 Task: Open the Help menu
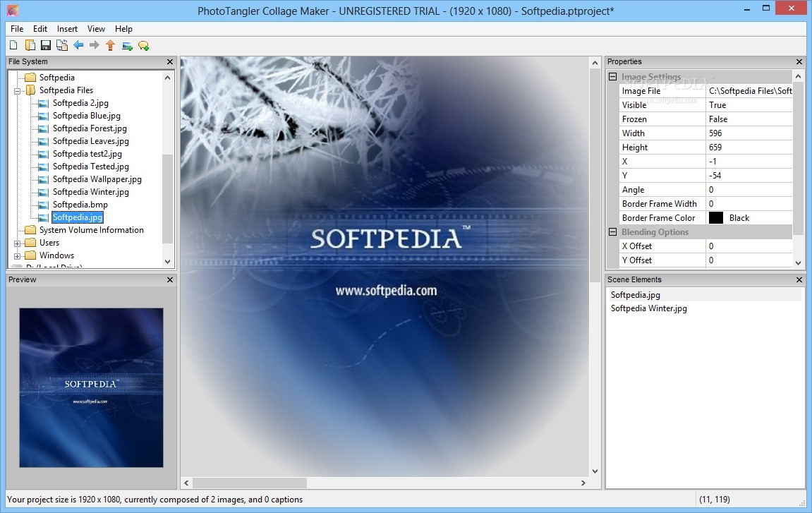point(123,29)
